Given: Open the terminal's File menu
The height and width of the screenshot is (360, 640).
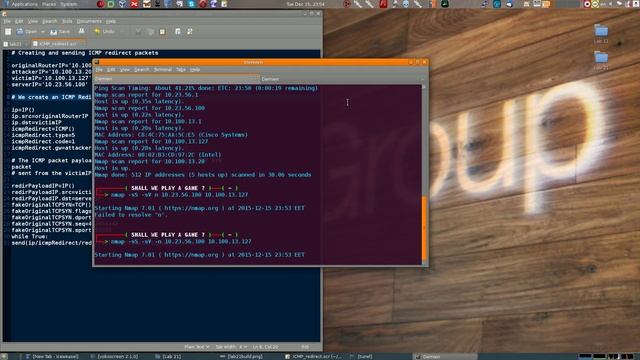Looking at the screenshot, I should coord(99,70).
